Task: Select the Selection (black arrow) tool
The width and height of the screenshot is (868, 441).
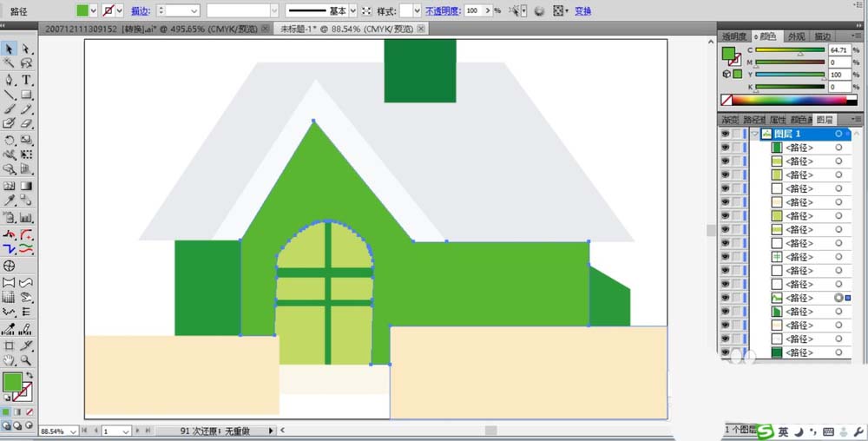Action: point(9,49)
